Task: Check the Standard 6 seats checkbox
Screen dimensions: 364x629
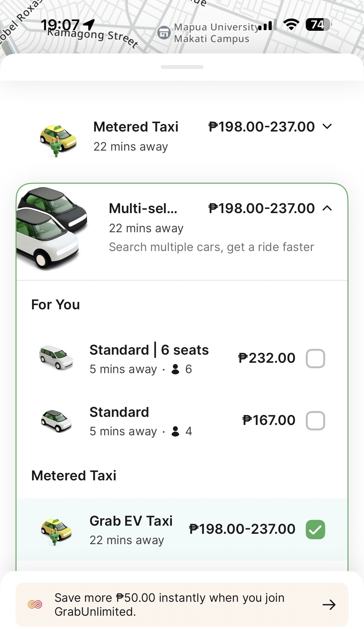Action: pos(315,359)
